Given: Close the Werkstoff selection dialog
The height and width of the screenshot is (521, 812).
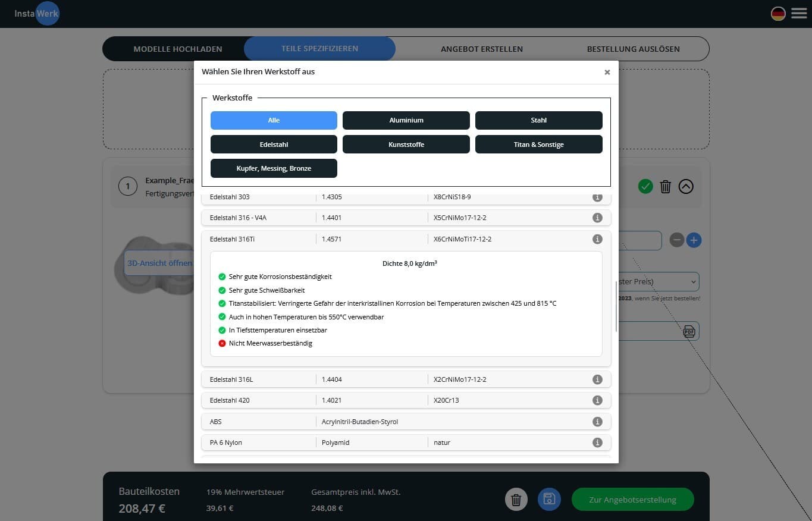Looking at the screenshot, I should tap(607, 72).
